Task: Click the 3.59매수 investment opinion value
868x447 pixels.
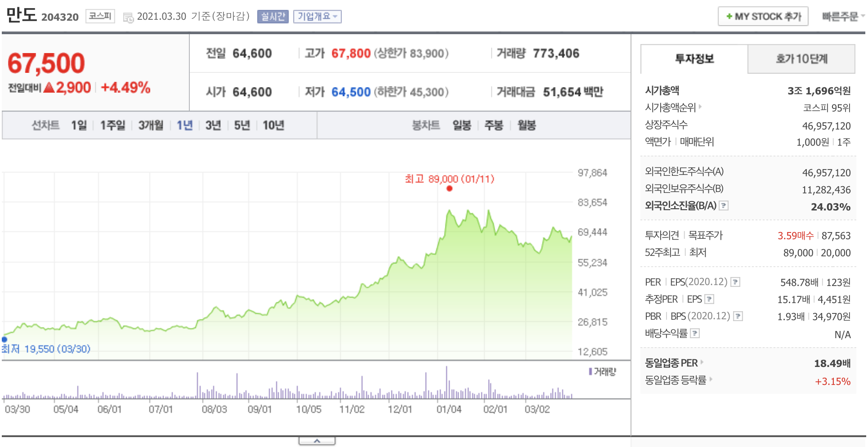Action: [x=796, y=236]
